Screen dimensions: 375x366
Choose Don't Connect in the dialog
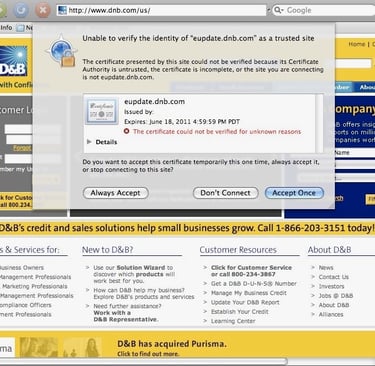click(225, 193)
